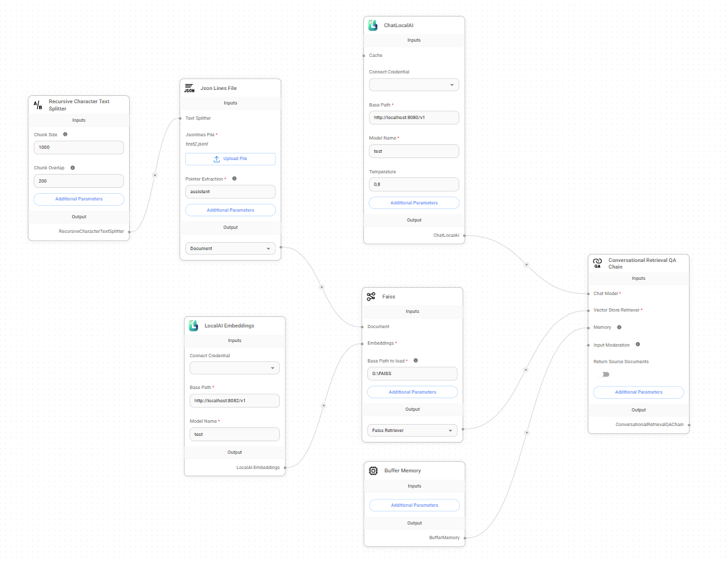Click the Text Splitter input anchor

[180, 118]
